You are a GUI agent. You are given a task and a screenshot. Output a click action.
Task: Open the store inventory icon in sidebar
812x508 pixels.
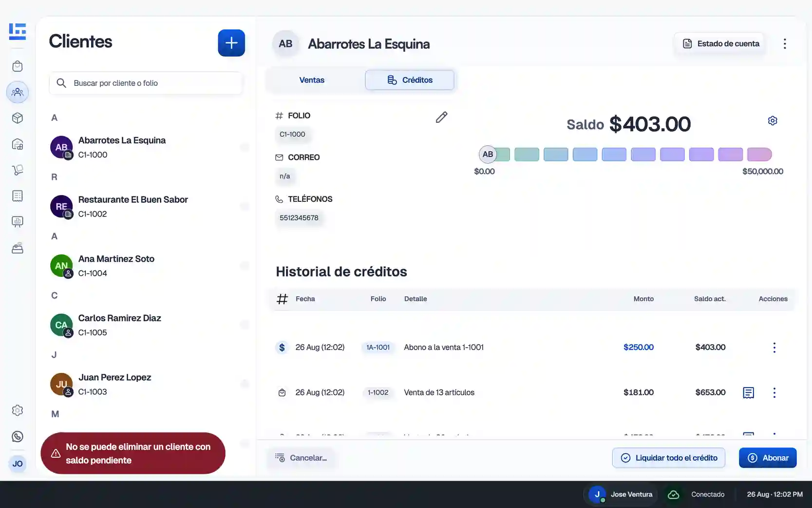(x=18, y=144)
